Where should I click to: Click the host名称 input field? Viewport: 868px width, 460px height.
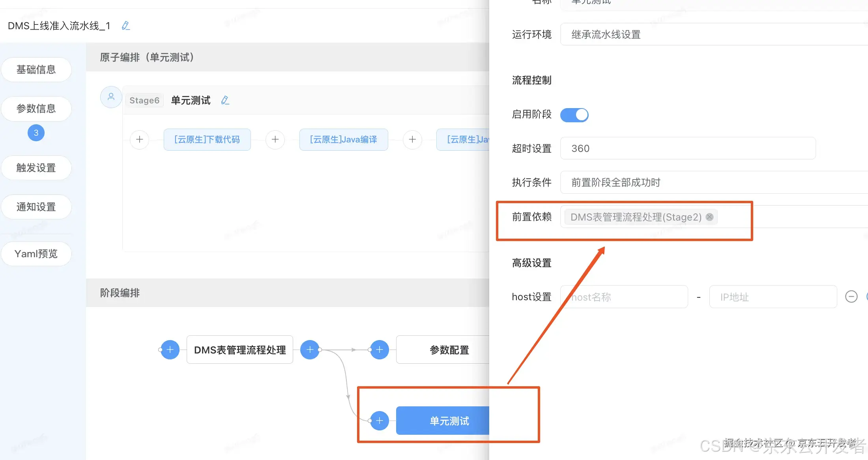click(624, 297)
